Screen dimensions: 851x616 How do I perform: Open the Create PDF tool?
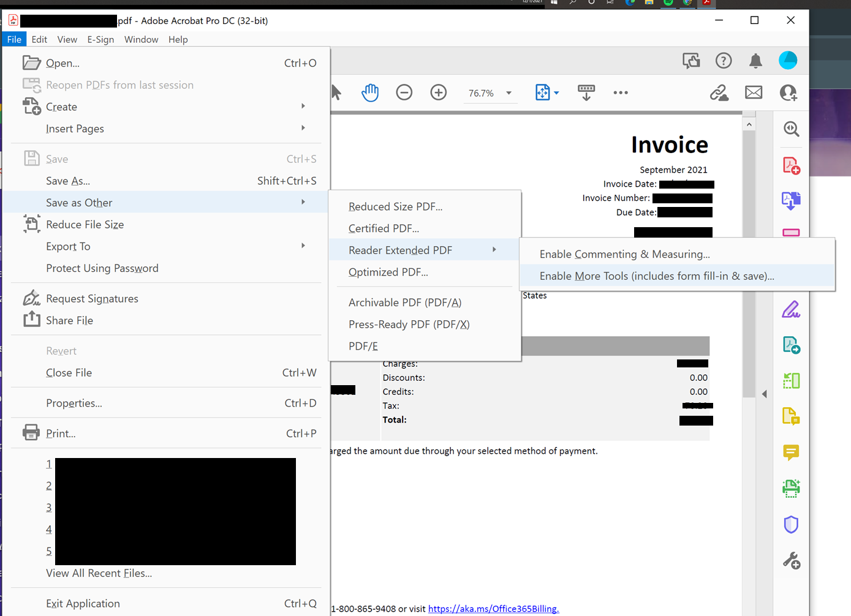791,164
